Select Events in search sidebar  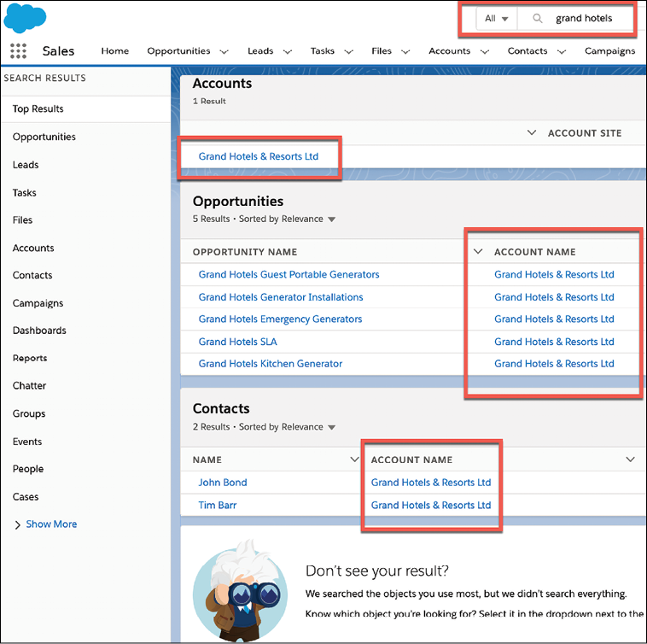click(x=27, y=442)
